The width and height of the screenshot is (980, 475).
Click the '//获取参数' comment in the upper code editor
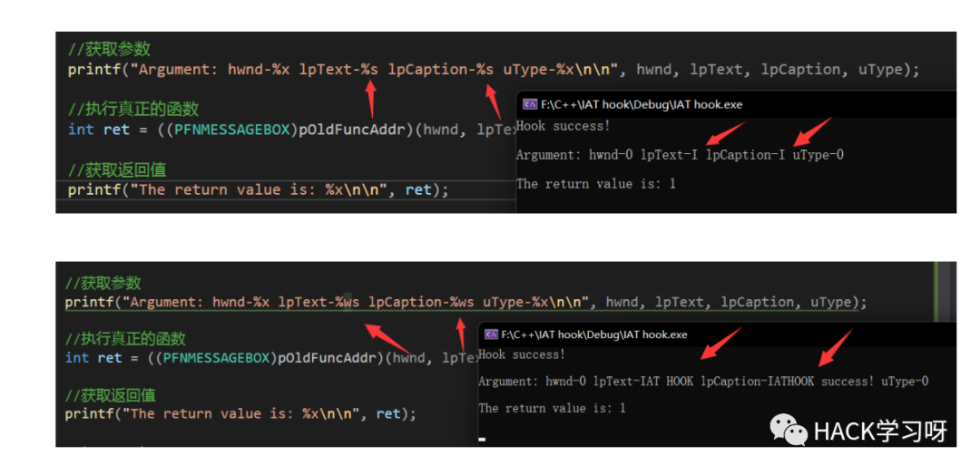110,49
